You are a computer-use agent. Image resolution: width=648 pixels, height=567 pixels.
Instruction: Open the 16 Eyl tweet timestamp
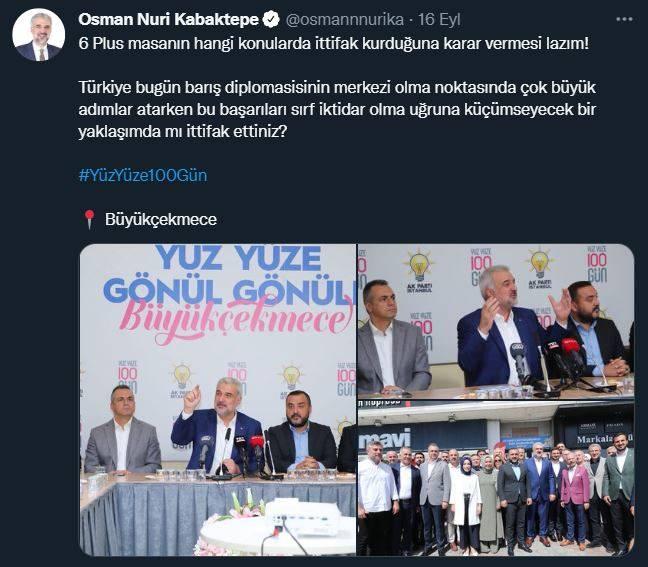(439, 19)
